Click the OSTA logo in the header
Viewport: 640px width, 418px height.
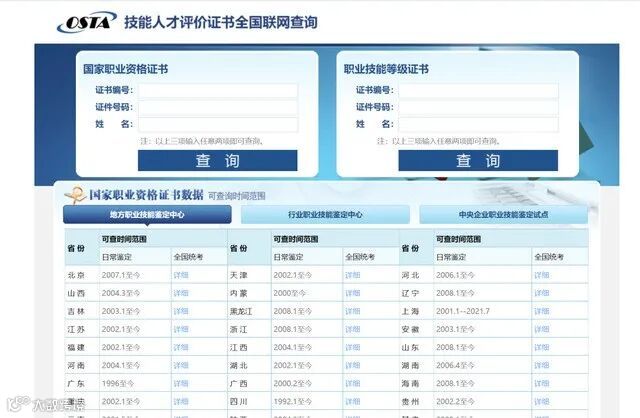click(86, 22)
